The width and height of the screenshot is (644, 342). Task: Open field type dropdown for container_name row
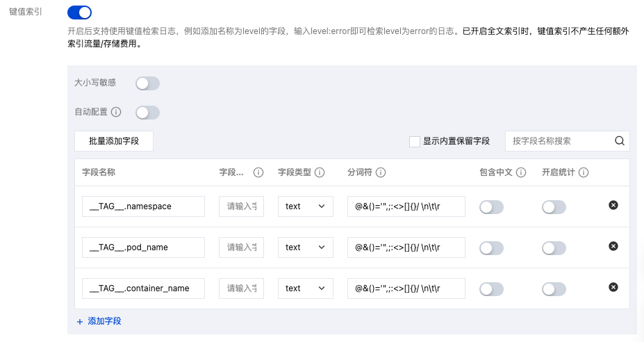pyautogui.click(x=305, y=288)
